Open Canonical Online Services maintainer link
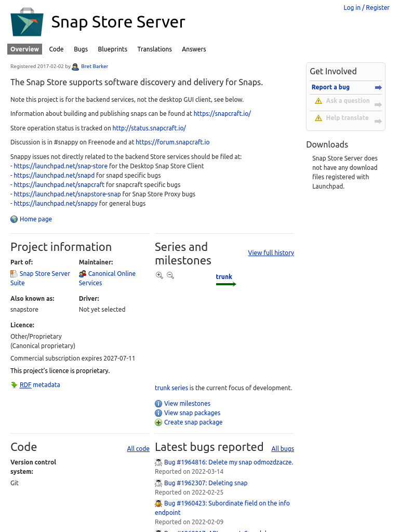 pos(107,278)
